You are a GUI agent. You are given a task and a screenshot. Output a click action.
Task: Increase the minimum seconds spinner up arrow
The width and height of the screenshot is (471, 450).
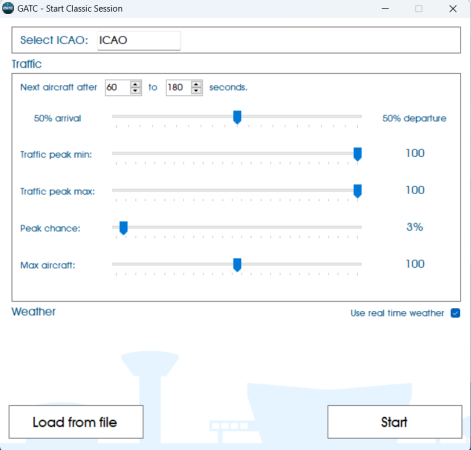(135, 84)
